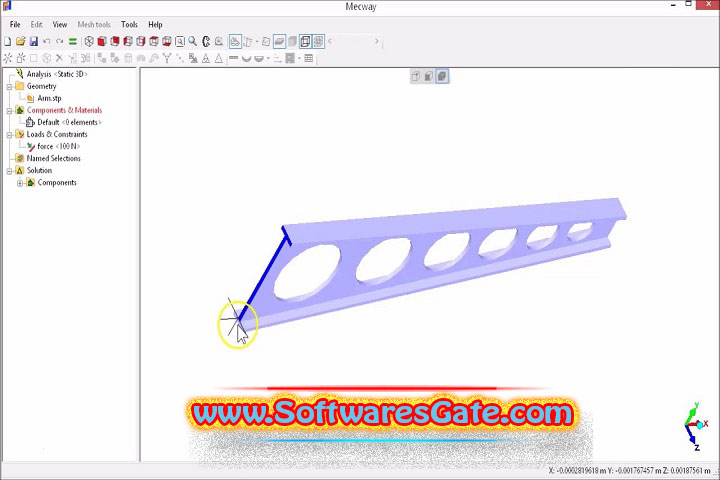Open dropdown arrow next to bowl icon
This screenshot has height=480, width=720.
point(268,58)
